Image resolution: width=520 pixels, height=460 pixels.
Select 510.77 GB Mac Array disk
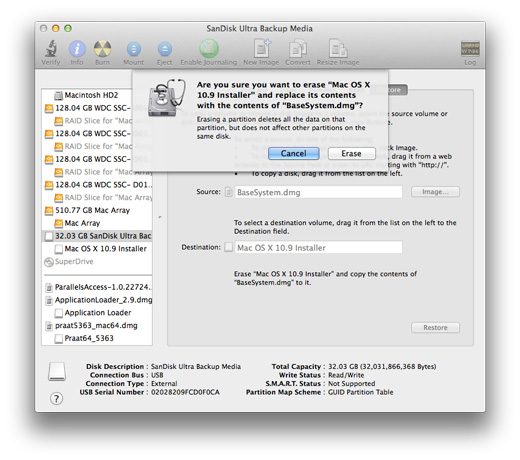(x=97, y=210)
